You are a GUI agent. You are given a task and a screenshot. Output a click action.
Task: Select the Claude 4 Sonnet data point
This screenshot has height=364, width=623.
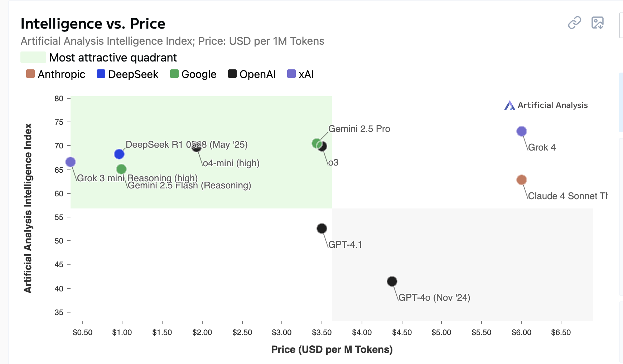pos(522,180)
